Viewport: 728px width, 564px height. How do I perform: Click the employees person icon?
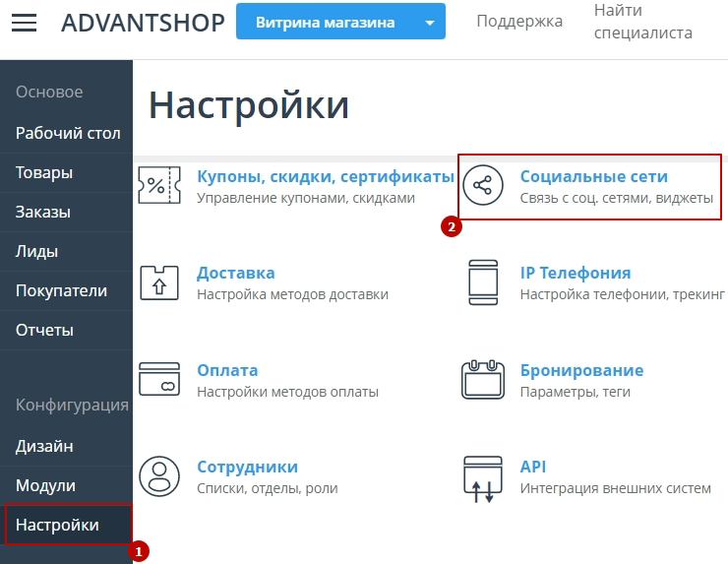[158, 476]
